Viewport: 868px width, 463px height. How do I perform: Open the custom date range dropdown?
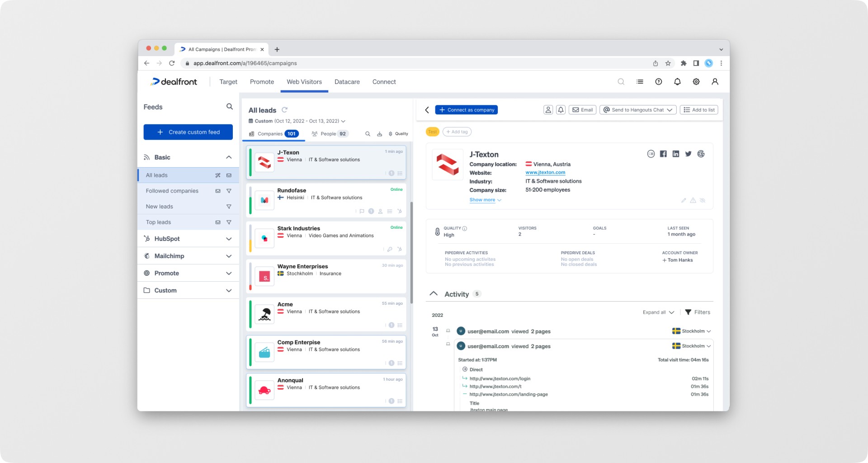point(297,121)
